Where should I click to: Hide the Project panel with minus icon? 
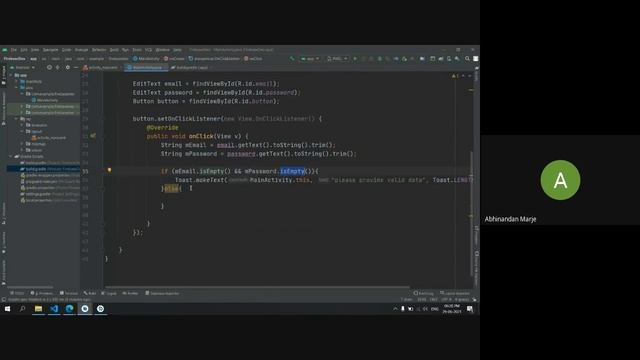[x=76, y=67]
